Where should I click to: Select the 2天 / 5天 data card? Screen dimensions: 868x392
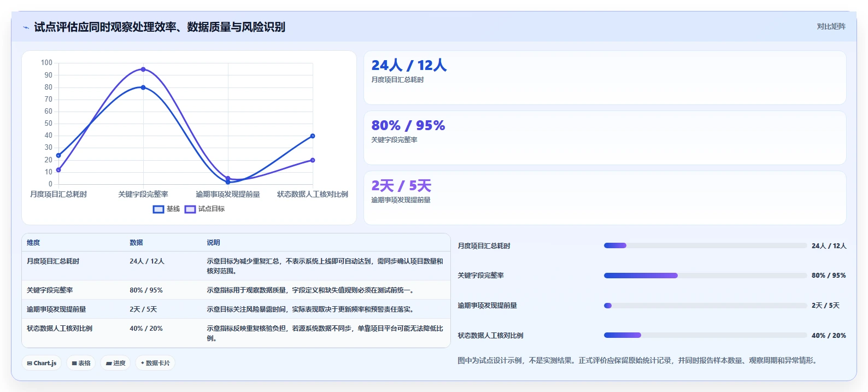click(605, 198)
